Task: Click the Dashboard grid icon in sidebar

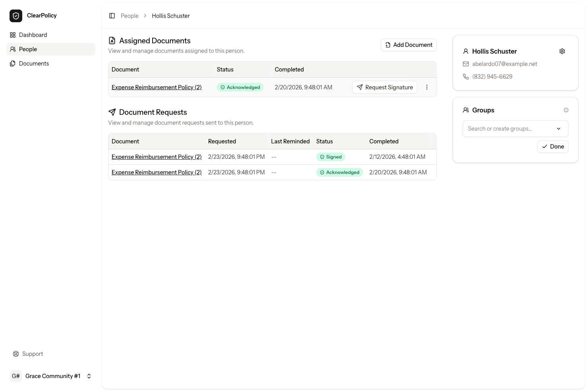Action: (x=12, y=35)
